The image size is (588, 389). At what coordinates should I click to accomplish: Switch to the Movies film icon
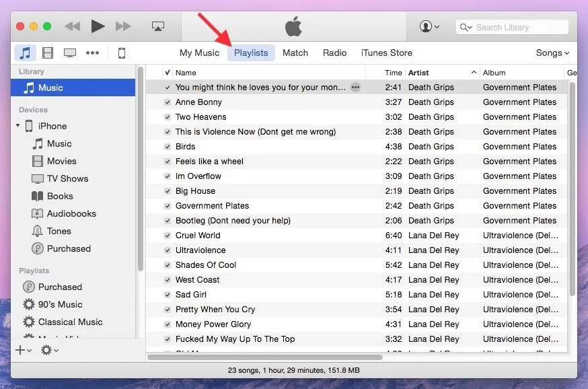[48, 53]
